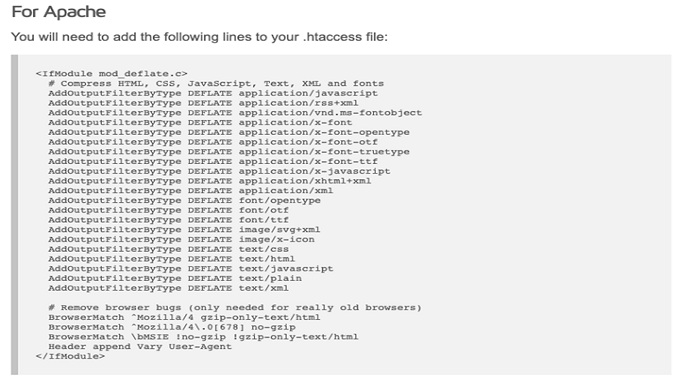Click the Compress HTML, CSS comment line
This screenshot has height=378, width=678.
pyautogui.click(x=216, y=83)
